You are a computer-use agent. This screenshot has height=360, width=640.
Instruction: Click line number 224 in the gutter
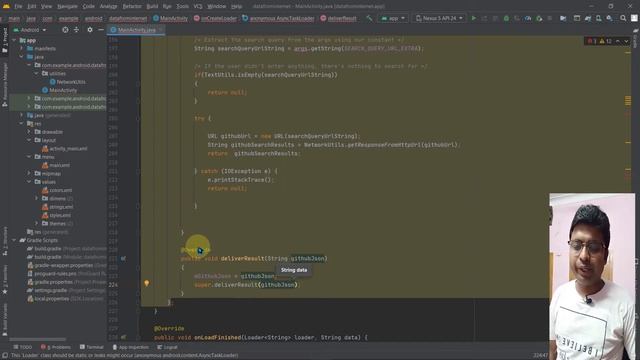[113, 284]
